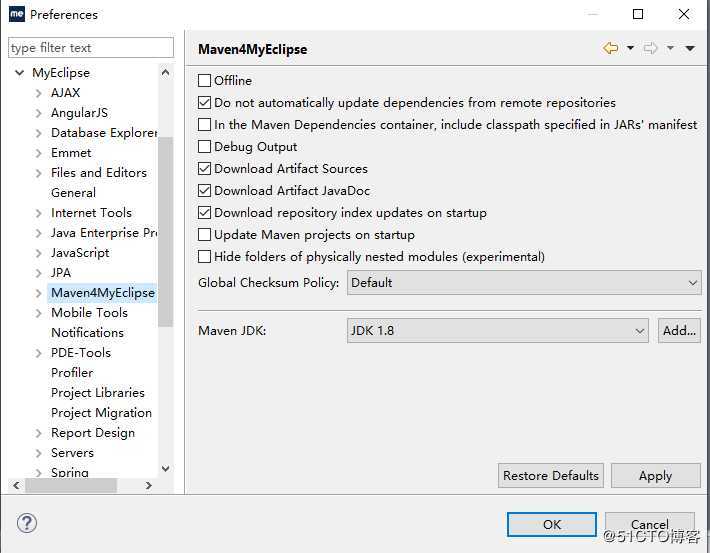The height and width of the screenshot is (553, 710).
Task: Expand the JPA tree node
Action: 38,273
